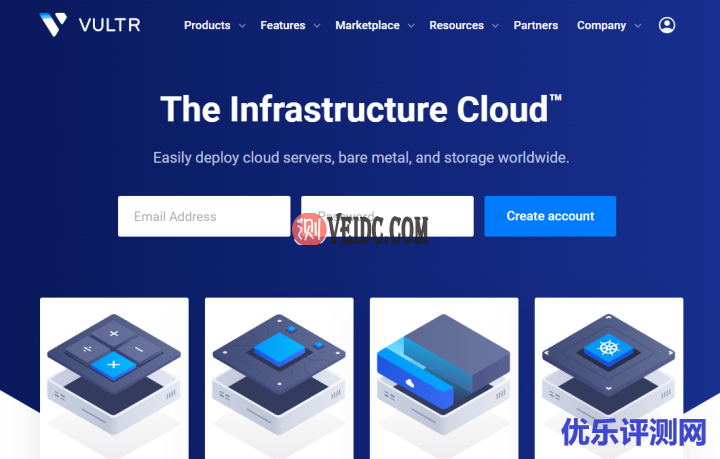Expand the Features dropdown chevron
Screen dimensions: 720x459
[317, 26]
